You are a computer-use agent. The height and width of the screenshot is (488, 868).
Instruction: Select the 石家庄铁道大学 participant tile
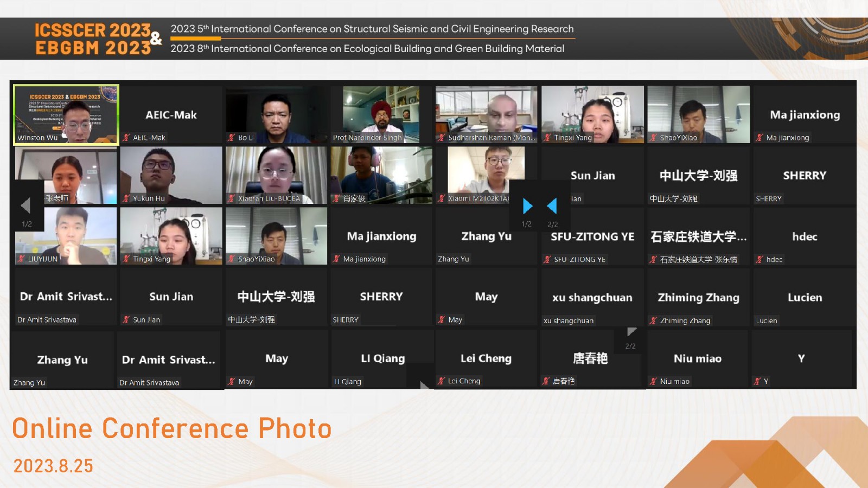point(698,236)
